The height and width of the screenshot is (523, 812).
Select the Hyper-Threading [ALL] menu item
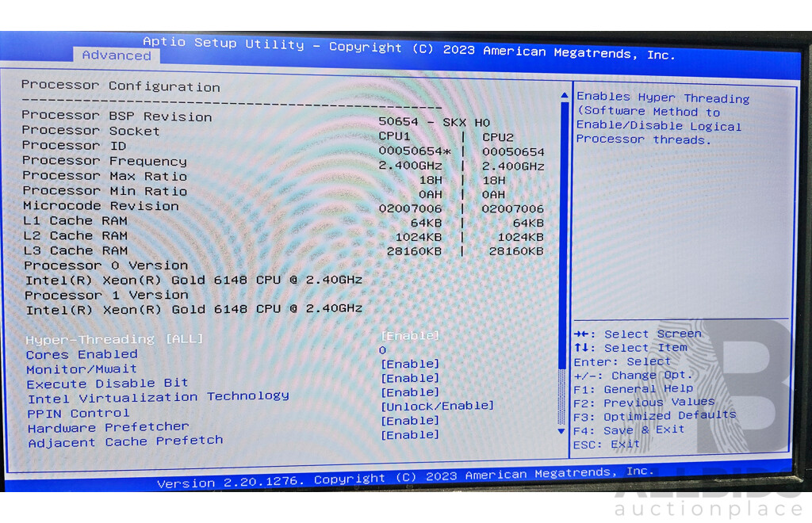(x=114, y=339)
